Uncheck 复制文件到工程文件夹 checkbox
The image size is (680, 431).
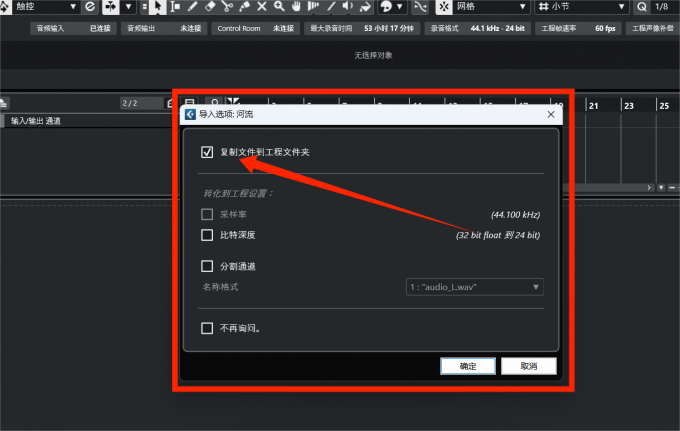point(207,152)
